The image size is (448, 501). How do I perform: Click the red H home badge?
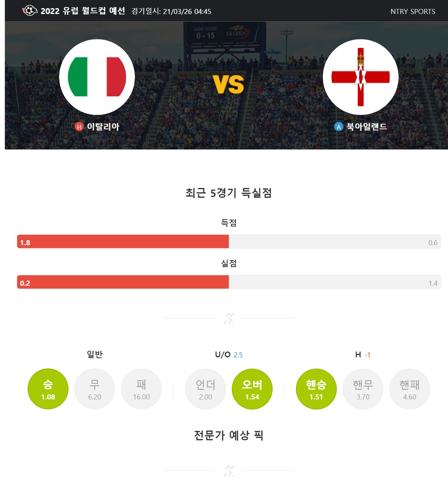pos(79,127)
